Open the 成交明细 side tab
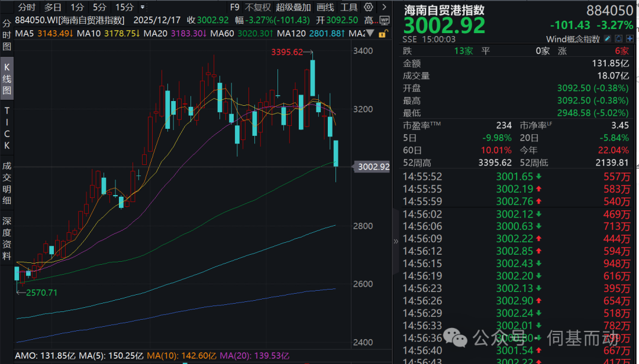The height and width of the screenshot is (364, 639). 7,183
